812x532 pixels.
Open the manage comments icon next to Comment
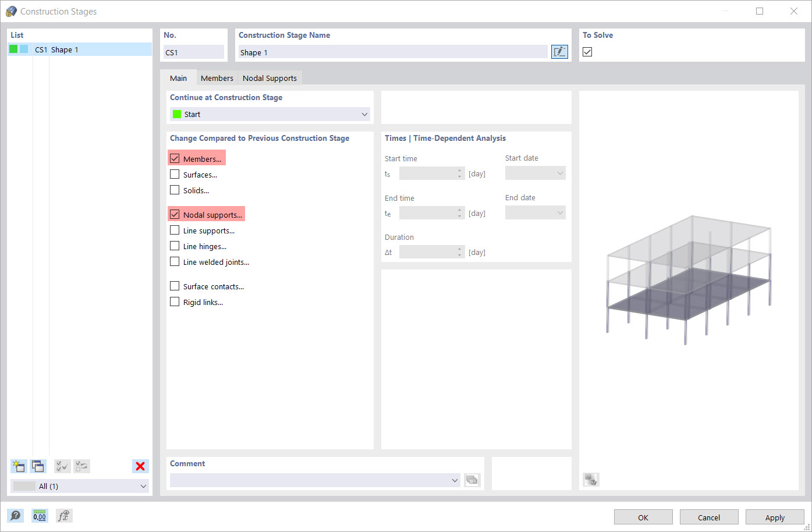pos(472,480)
